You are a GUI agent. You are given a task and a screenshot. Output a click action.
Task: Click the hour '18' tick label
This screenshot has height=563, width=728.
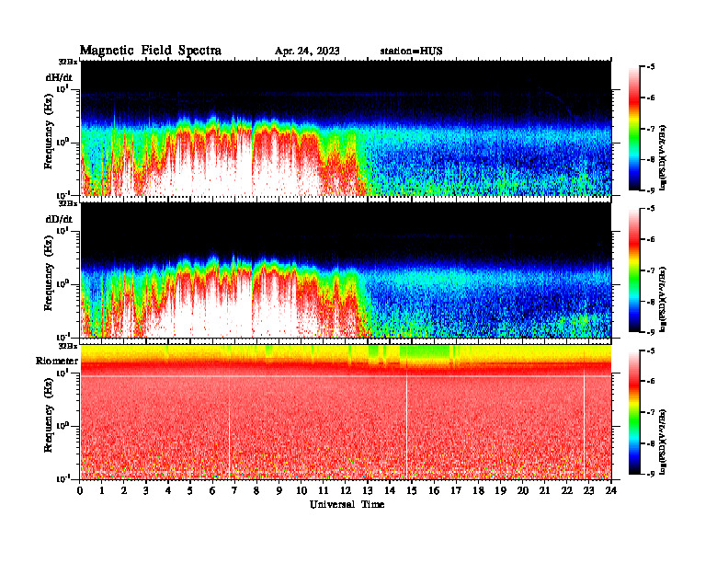coord(478,490)
